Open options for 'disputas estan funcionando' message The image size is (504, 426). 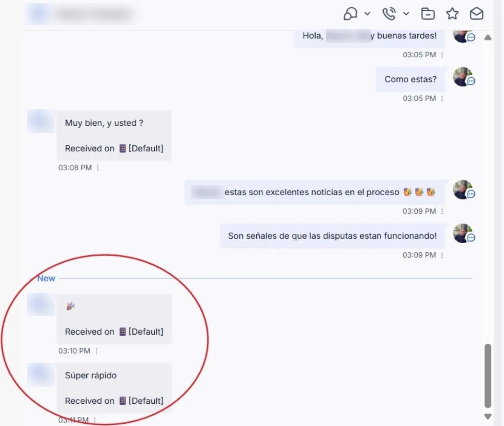pos(442,255)
